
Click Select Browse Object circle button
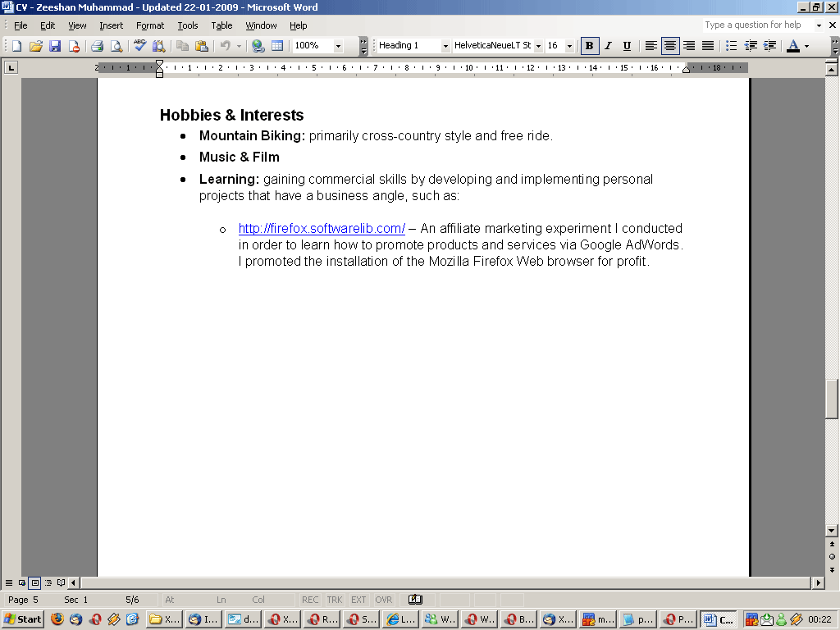(x=832, y=557)
